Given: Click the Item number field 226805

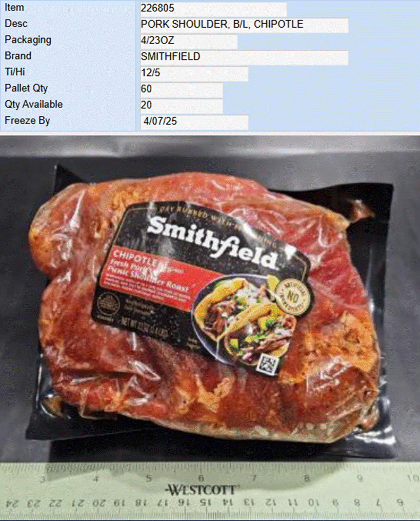Looking at the screenshot, I should point(213,8).
